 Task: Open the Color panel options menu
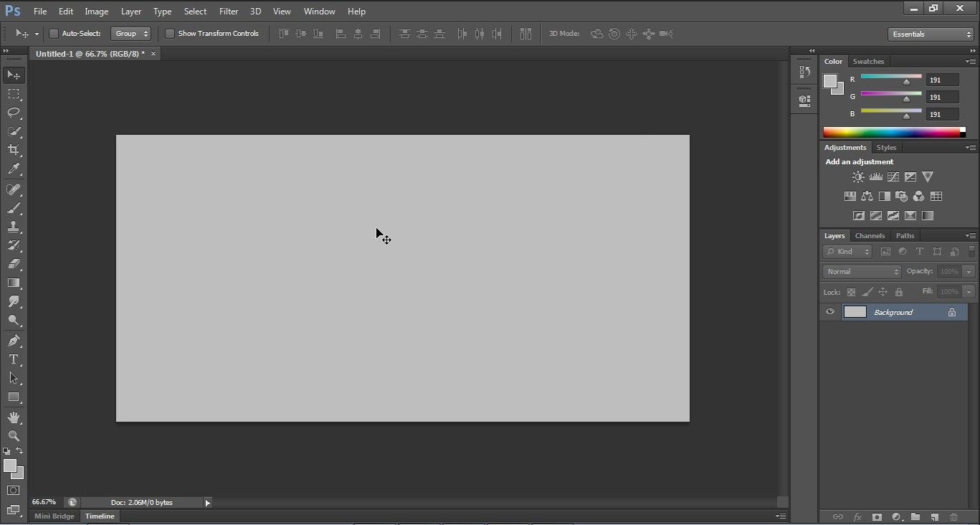pyautogui.click(x=971, y=61)
